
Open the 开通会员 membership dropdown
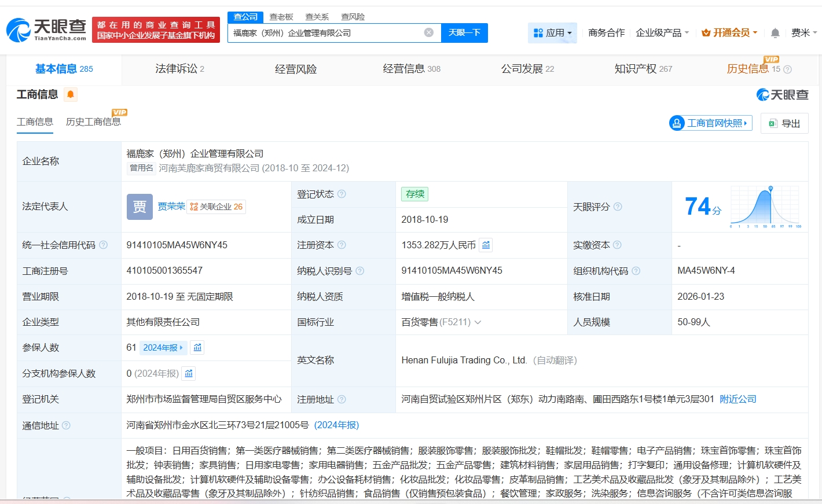[x=729, y=33]
